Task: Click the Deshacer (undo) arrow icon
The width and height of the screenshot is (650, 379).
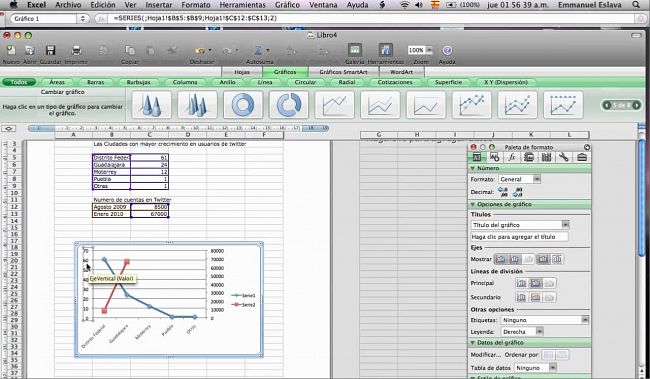Action: (x=199, y=51)
